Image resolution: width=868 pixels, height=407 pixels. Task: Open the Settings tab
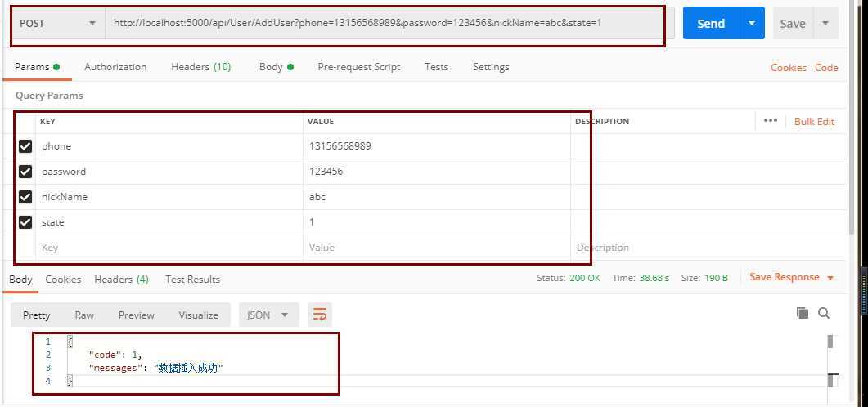click(x=491, y=67)
